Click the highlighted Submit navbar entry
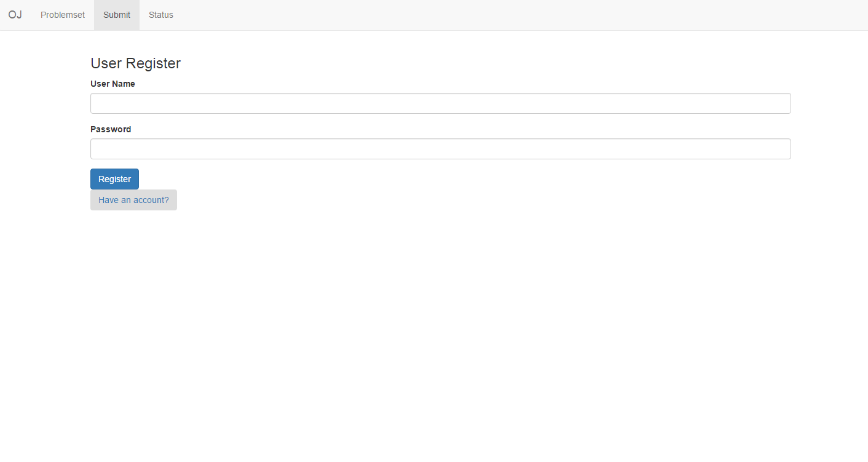The height and width of the screenshot is (462, 868). (116, 15)
